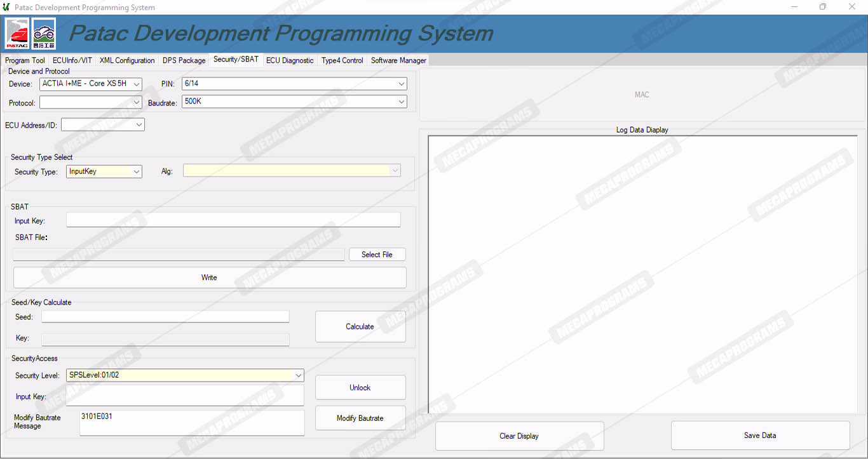The height and width of the screenshot is (459, 868).
Task: Click the SBAT Input Key field
Action: pos(233,220)
